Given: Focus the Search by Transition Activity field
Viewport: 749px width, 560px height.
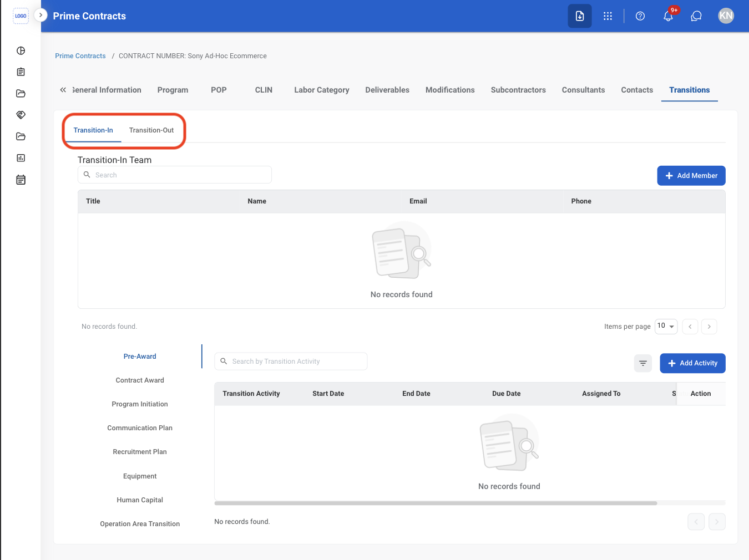Looking at the screenshot, I should point(291,362).
